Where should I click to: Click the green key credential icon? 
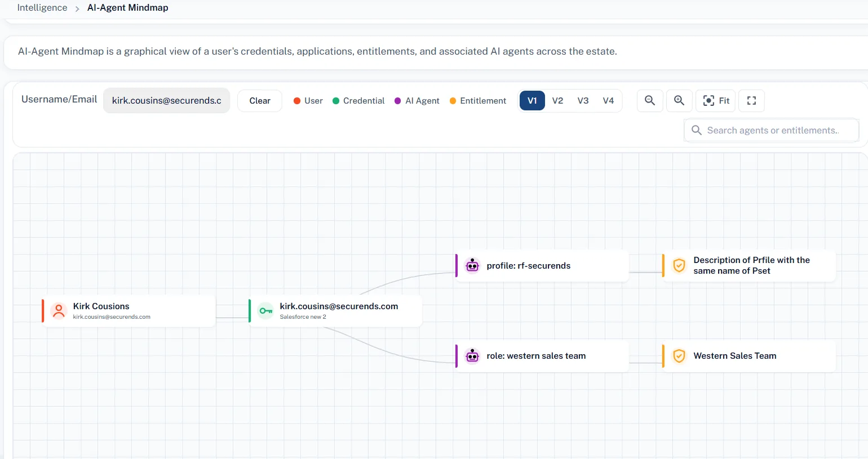[x=265, y=310]
